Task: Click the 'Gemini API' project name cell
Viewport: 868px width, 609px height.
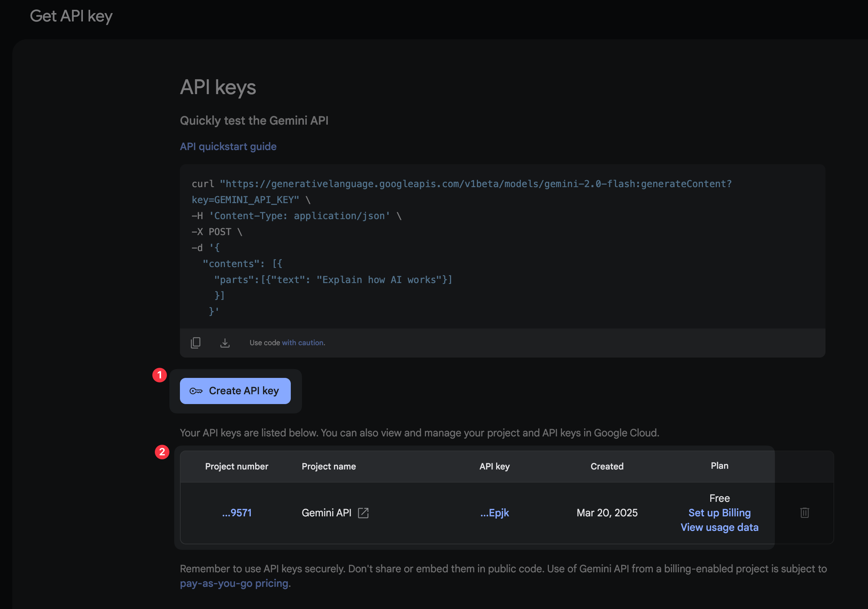Action: point(327,513)
